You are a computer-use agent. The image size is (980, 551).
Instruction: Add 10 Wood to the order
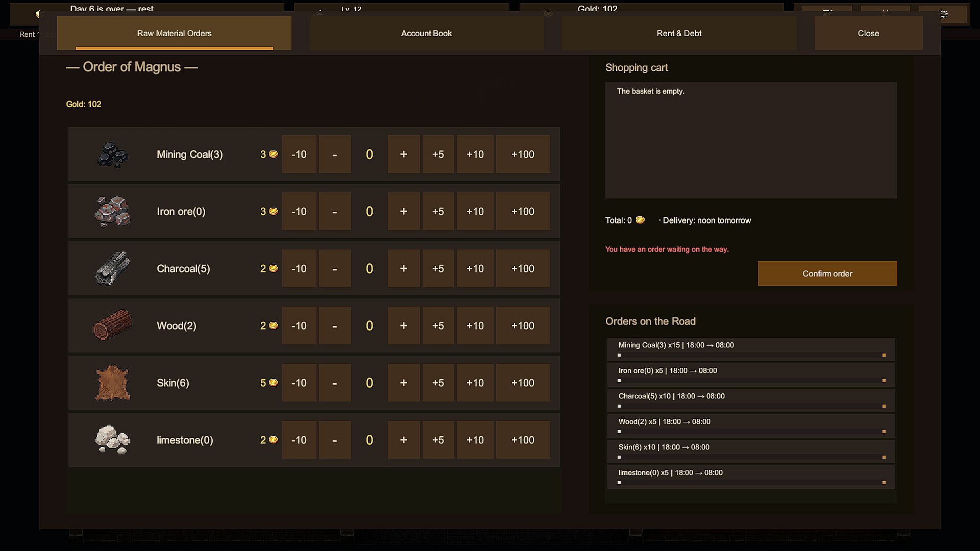pos(475,325)
